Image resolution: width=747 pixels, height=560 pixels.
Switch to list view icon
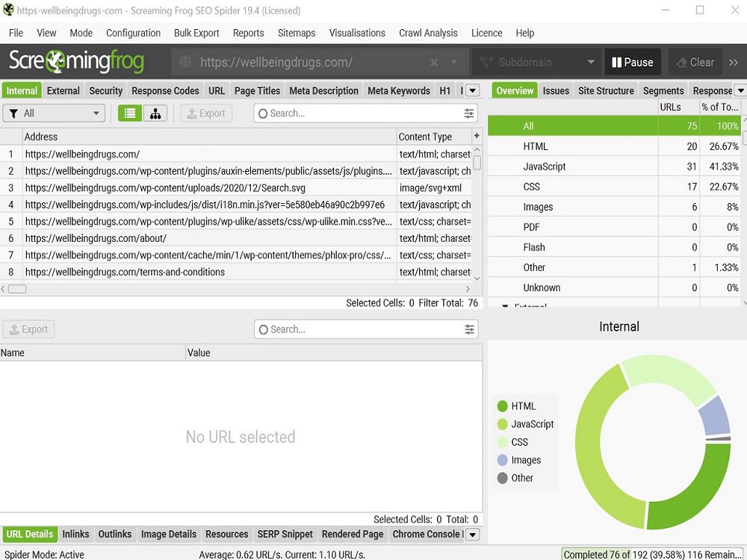coord(130,113)
